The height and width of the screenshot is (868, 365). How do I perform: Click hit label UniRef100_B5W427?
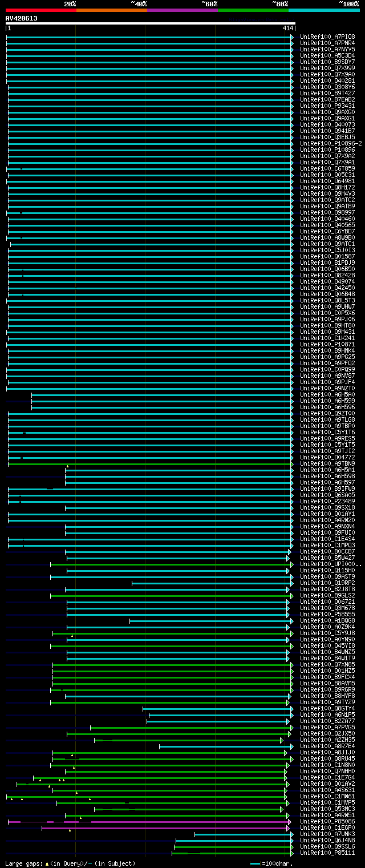[x=327, y=558]
